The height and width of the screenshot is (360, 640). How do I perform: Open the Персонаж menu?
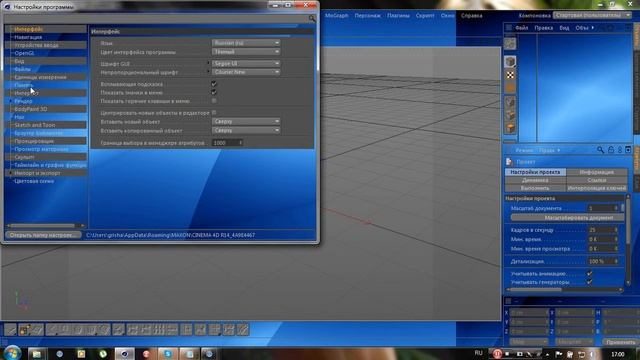coord(367,16)
